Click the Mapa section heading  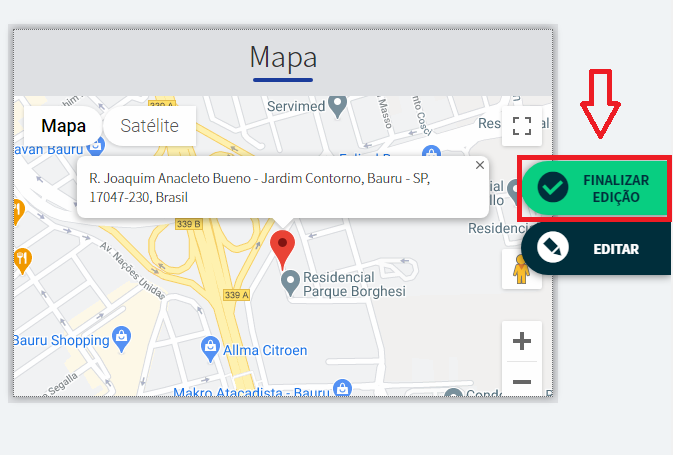pos(283,54)
